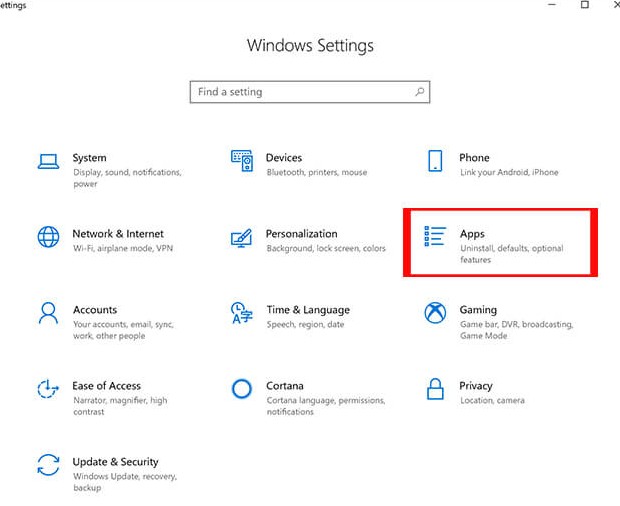Open the Cortana circle icon
Screen dimensions: 620x506
[x=242, y=389]
